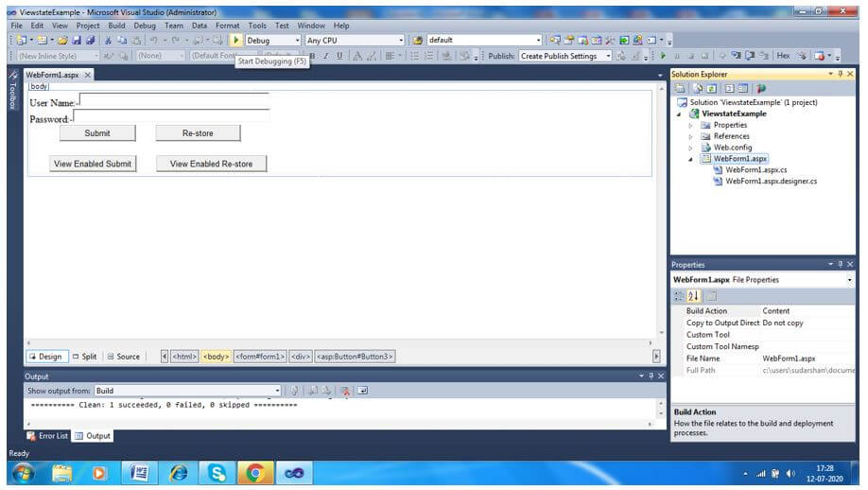Open the Any CPU platform dropdown
This screenshot has height=490, width=868.
coord(401,41)
